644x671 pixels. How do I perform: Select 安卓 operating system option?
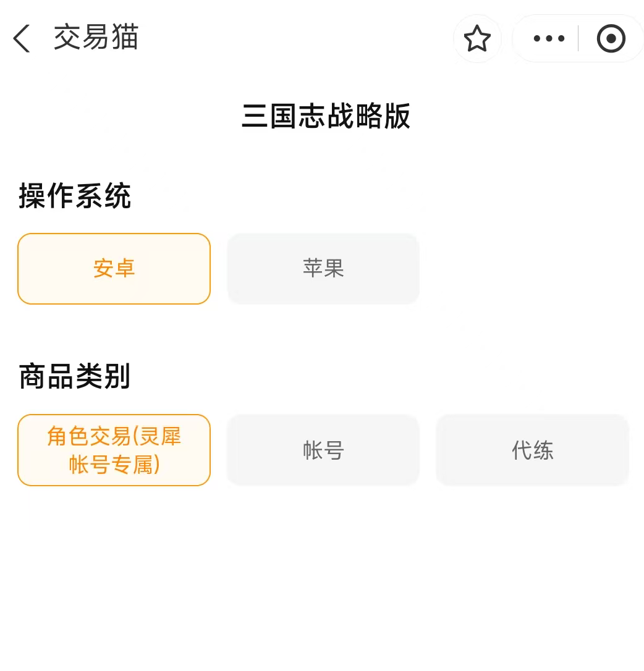point(114,269)
